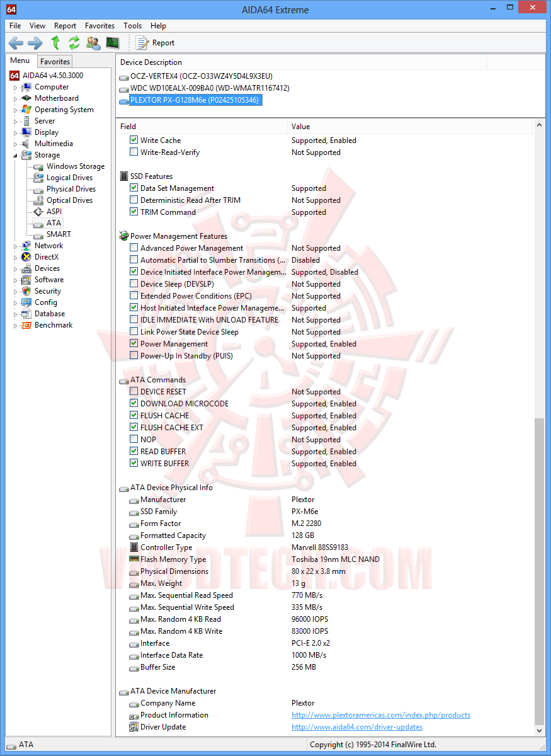Click the vertical scrollbar thumb
The image size is (551, 756).
click(x=540, y=570)
